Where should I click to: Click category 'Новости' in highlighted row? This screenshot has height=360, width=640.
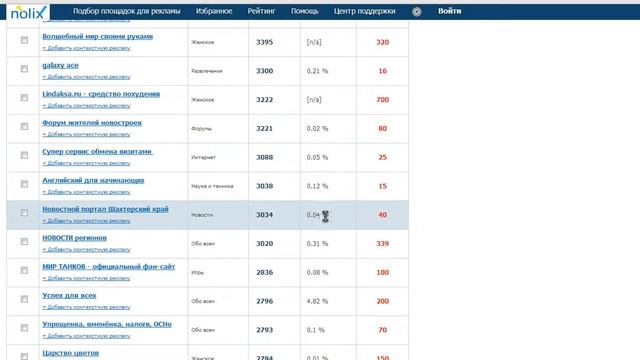202,215
